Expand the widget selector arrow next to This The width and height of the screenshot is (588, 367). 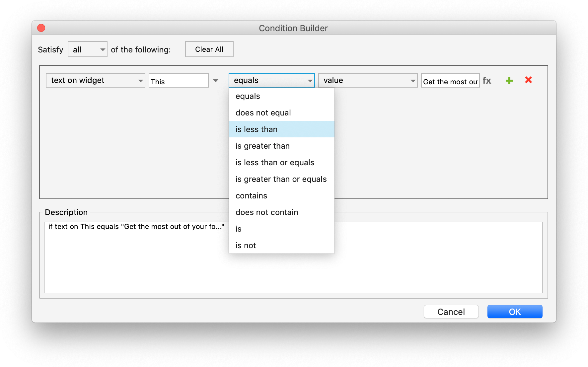(216, 81)
